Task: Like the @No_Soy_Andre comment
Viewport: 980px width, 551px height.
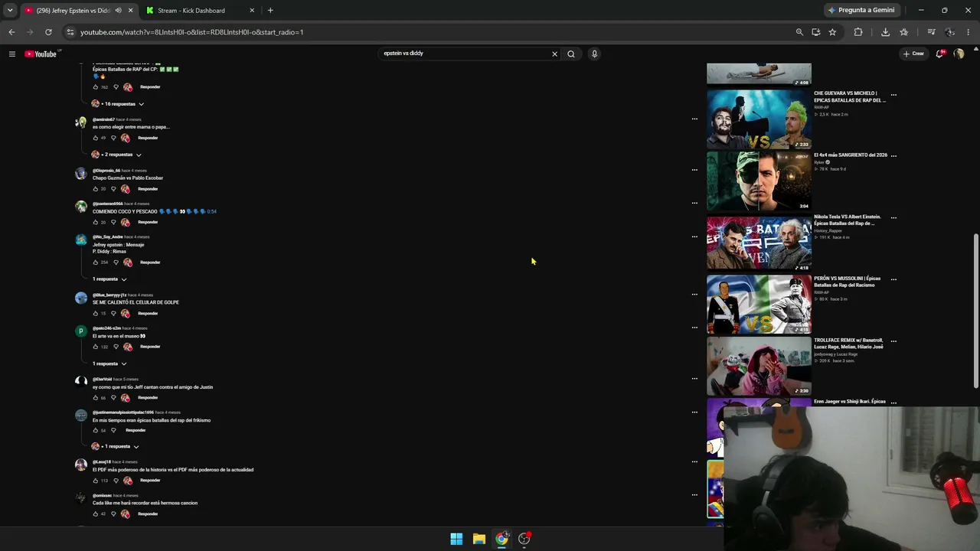Action: pos(96,262)
